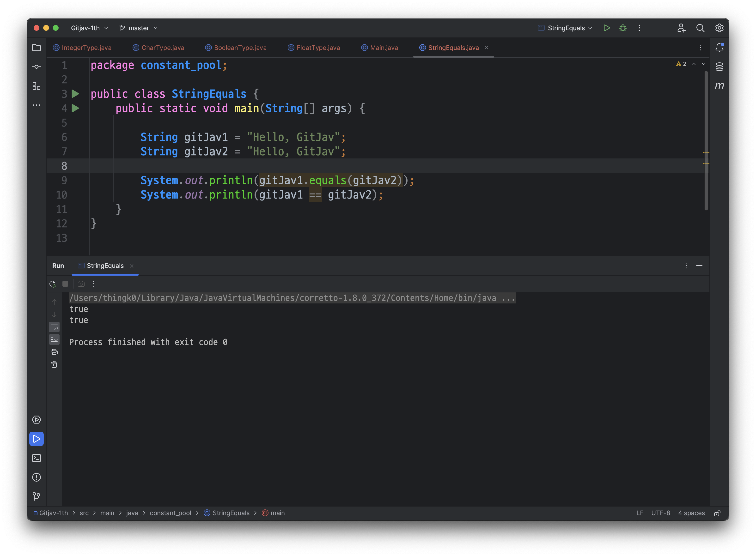This screenshot has width=756, height=556.
Task: Open the Project tool window folder icon
Action: 36,48
